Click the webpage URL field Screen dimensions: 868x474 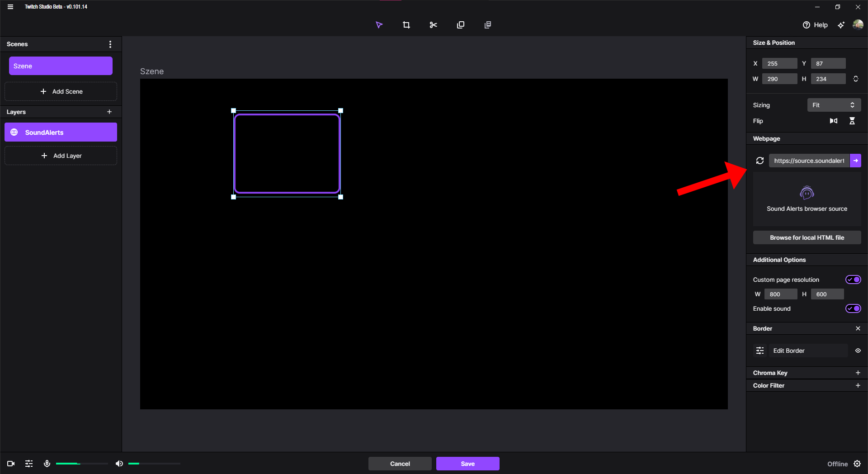[809, 161]
